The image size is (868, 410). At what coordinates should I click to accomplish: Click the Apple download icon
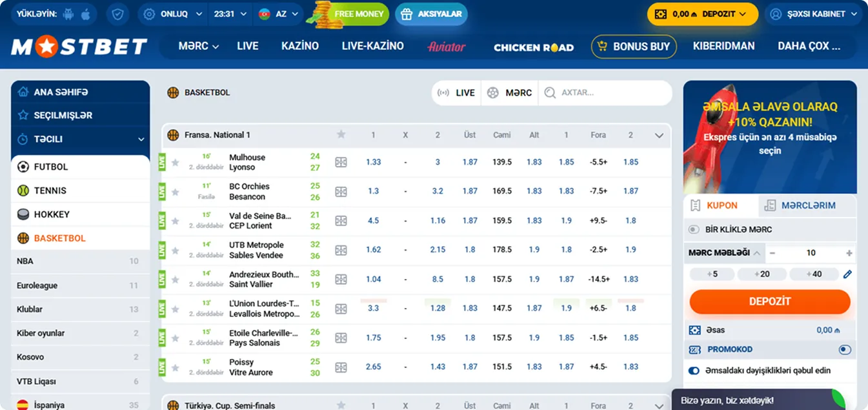click(x=86, y=14)
